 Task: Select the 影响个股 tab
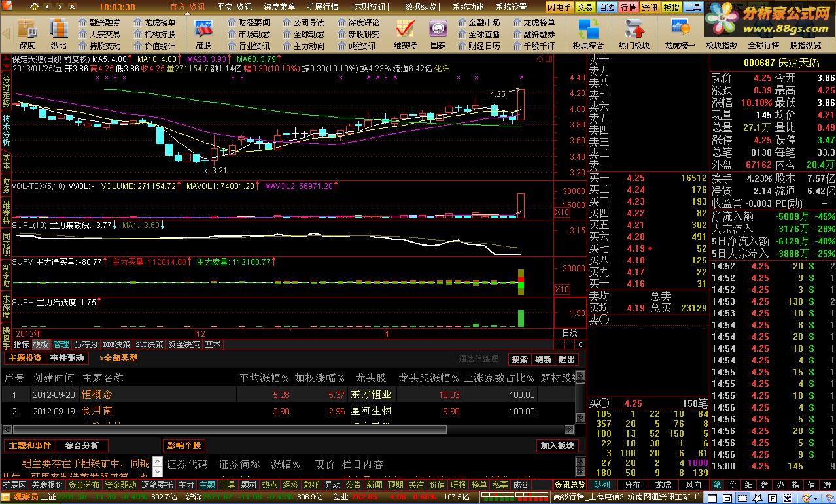[x=184, y=445]
